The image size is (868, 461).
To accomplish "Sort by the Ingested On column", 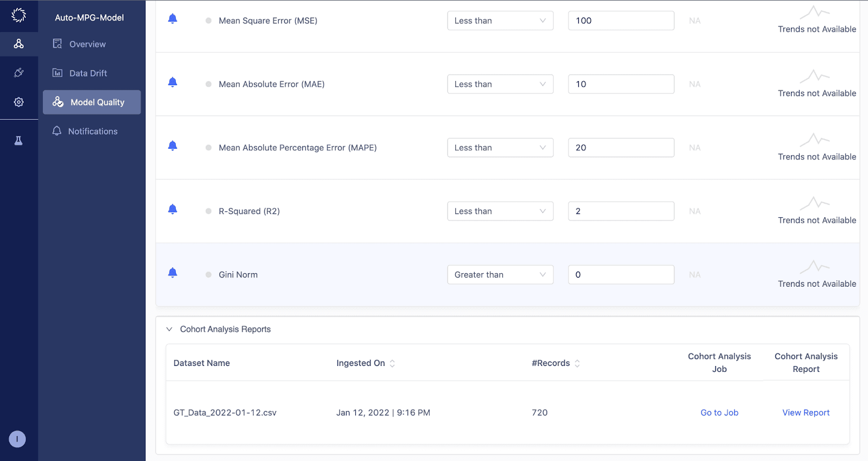I will click(392, 363).
